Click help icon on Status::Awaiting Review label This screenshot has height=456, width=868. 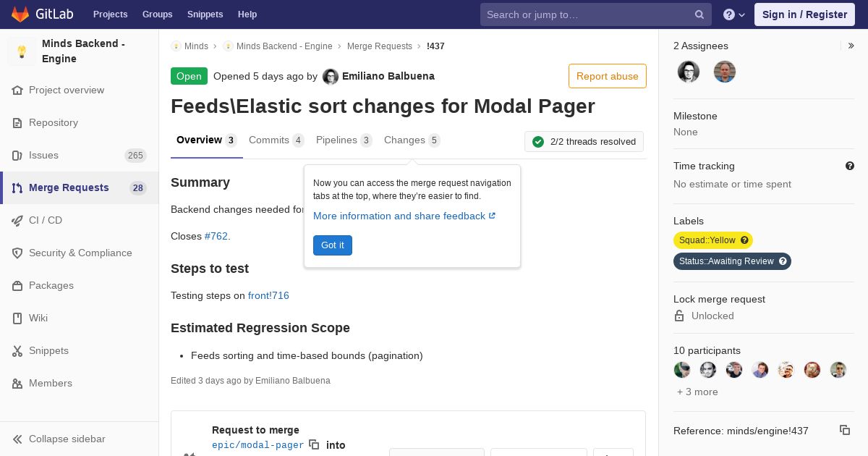783,261
